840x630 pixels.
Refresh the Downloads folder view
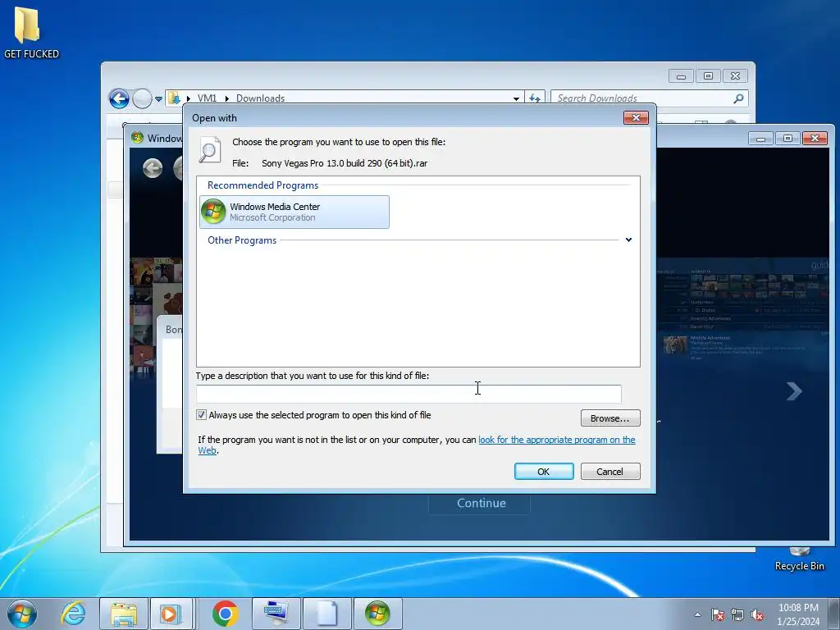click(535, 98)
